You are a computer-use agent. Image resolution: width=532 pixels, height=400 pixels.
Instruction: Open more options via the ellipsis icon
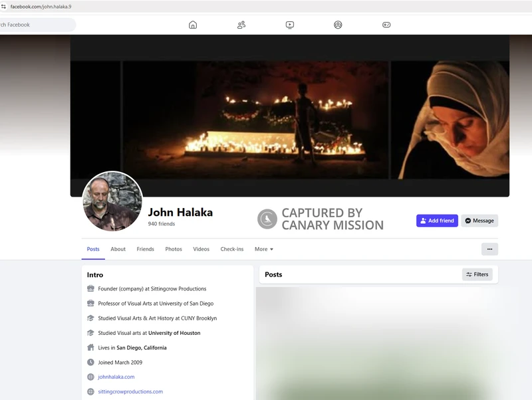click(489, 249)
